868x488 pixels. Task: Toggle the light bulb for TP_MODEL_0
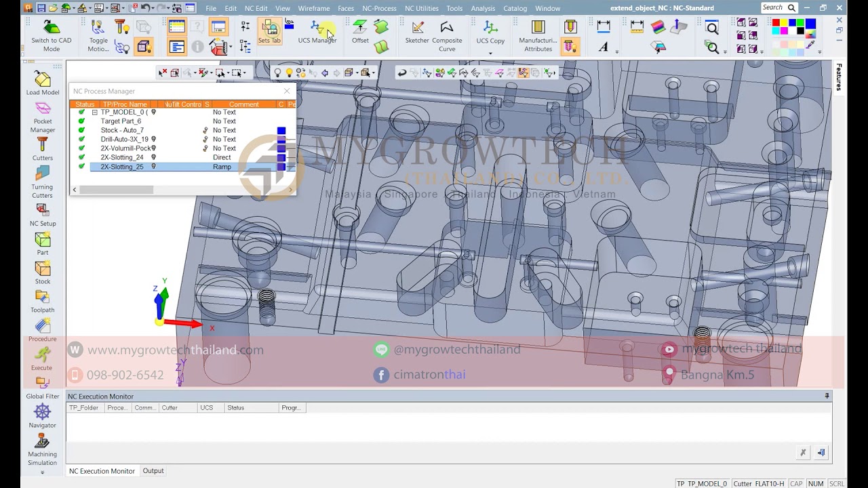[153, 112]
